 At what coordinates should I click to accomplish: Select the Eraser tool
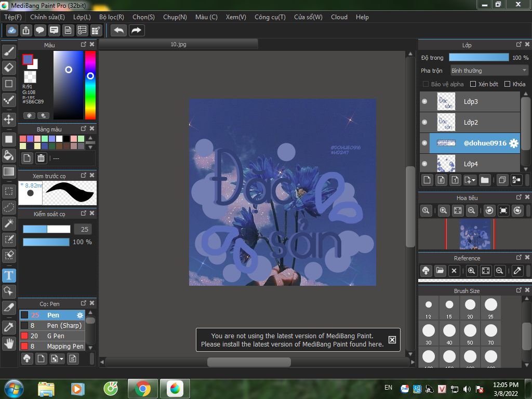point(9,68)
